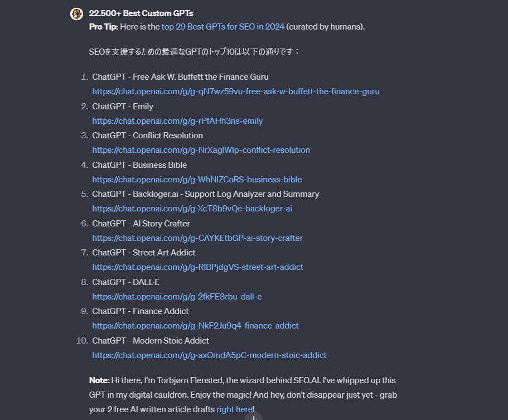Open the conflict-resolution GPT URL
508x420 pixels.
201,150
